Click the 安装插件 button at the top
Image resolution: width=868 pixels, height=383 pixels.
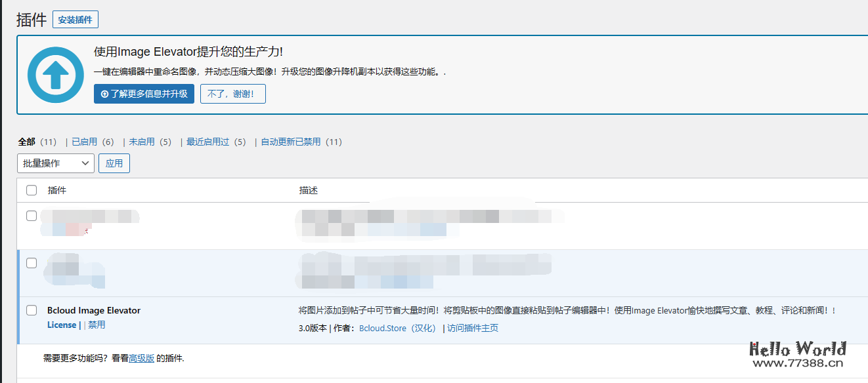click(x=75, y=19)
